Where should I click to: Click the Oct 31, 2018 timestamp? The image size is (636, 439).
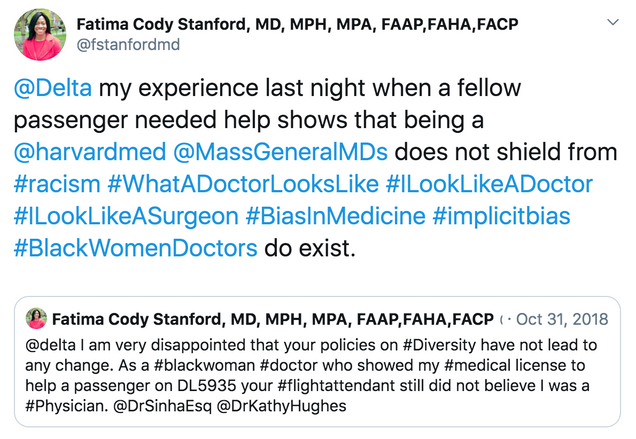tap(562, 319)
